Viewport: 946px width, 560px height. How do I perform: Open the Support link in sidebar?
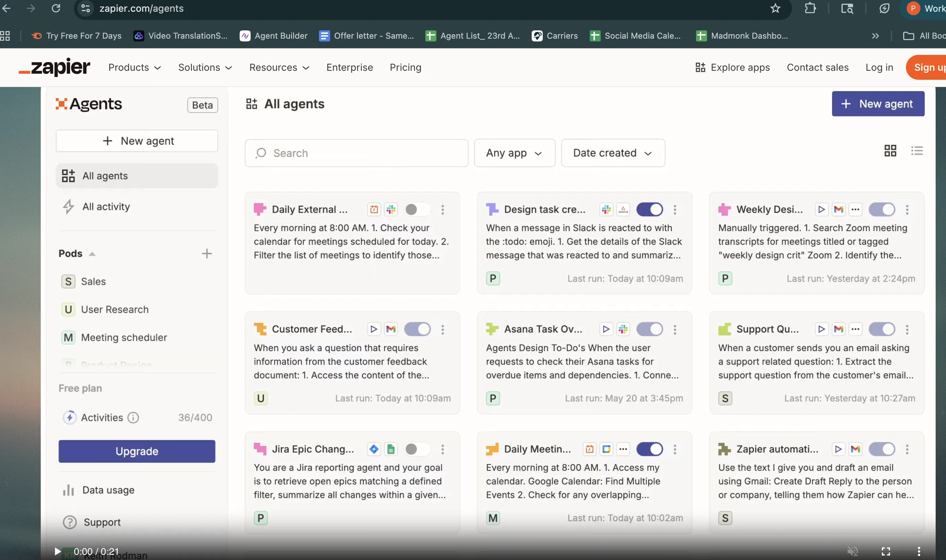92,522
